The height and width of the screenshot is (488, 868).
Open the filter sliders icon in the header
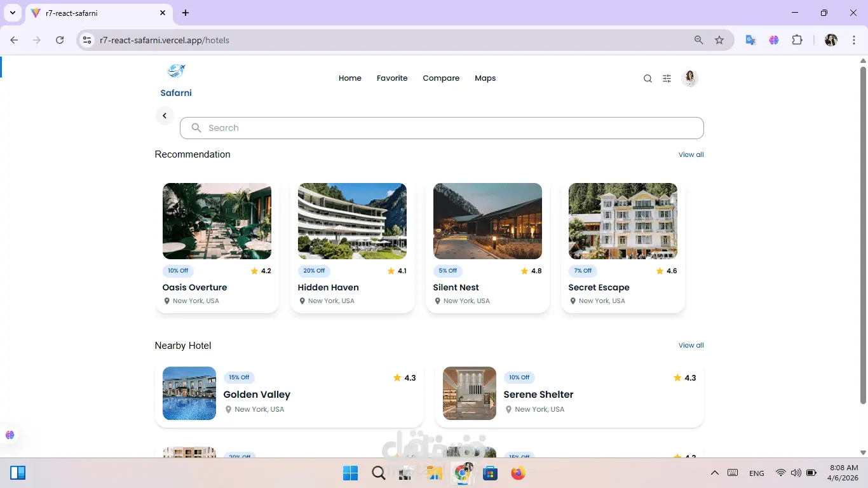click(667, 79)
